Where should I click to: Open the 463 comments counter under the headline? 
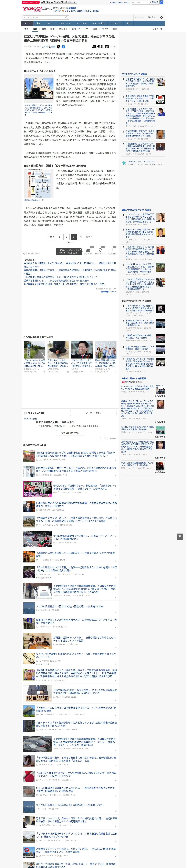45,47
